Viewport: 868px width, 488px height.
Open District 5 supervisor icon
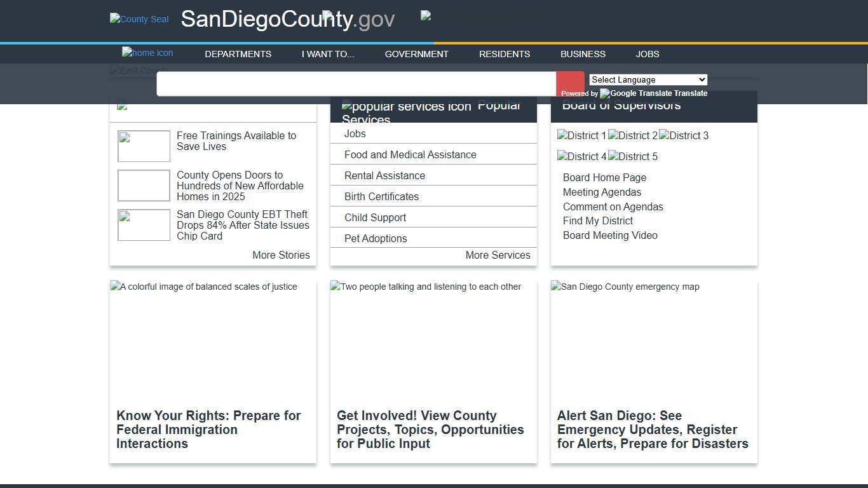632,156
